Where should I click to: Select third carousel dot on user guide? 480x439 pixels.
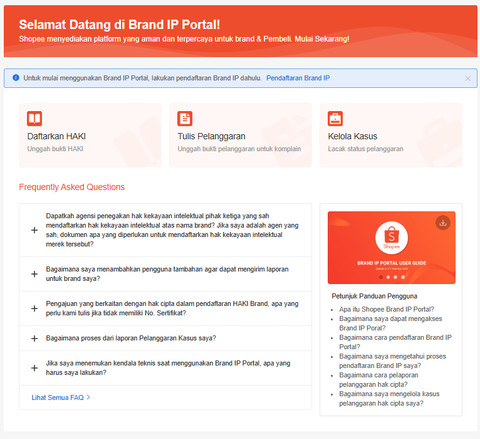coord(395,277)
